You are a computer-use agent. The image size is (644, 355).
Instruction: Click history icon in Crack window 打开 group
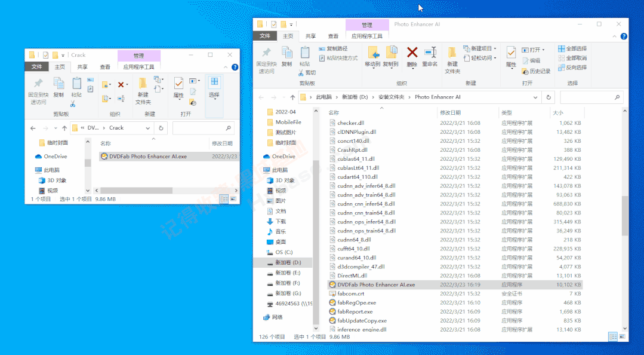point(193,102)
